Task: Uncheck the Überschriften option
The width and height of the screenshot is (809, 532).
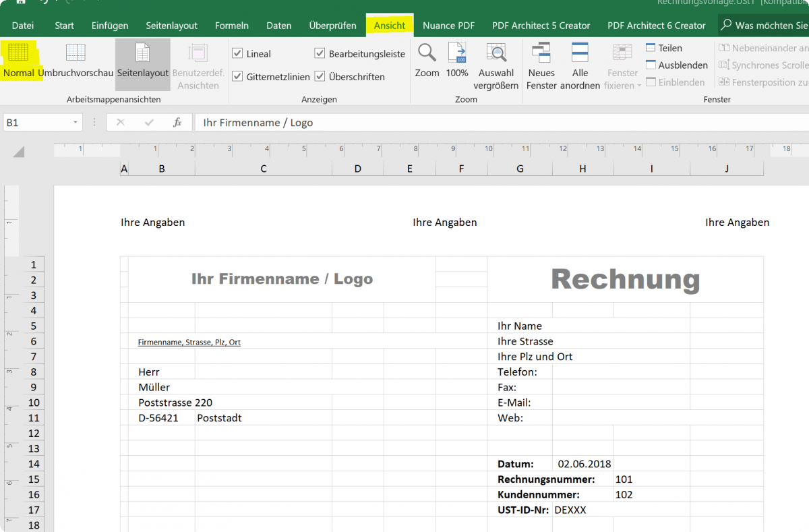Action: pos(320,76)
